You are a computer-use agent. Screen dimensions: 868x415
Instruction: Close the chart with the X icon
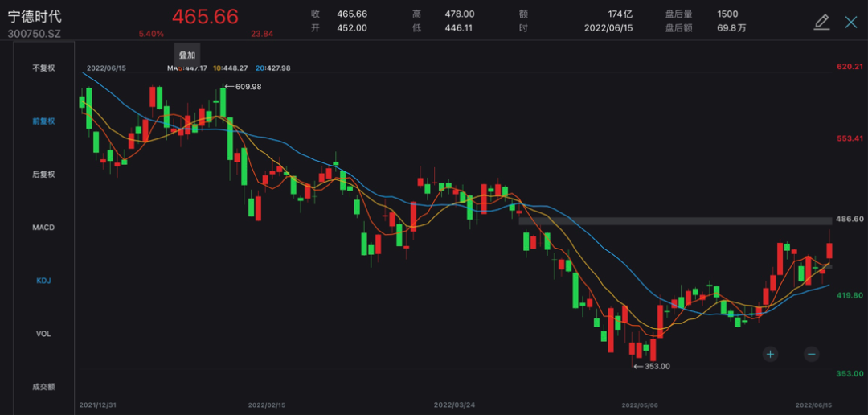point(851,23)
